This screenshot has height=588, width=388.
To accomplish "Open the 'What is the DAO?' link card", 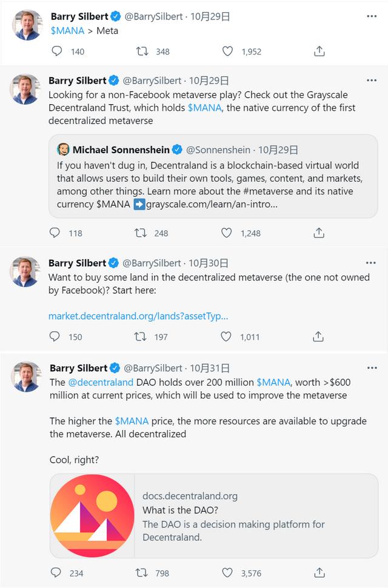I will click(x=213, y=516).
